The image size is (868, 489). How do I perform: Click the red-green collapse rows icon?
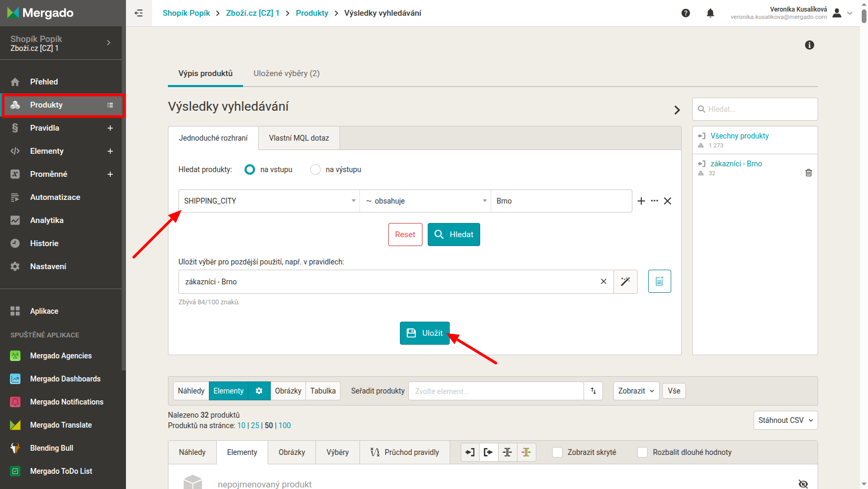coord(526,452)
